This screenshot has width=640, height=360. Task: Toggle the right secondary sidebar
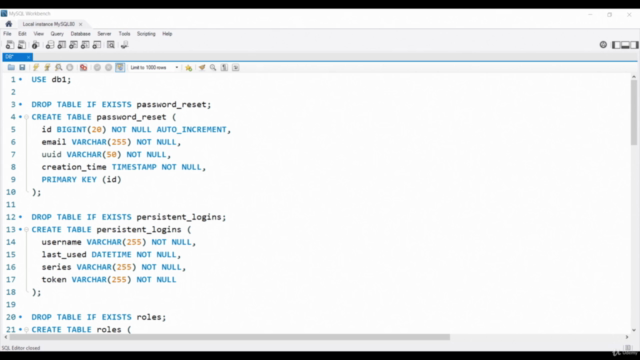(634, 45)
